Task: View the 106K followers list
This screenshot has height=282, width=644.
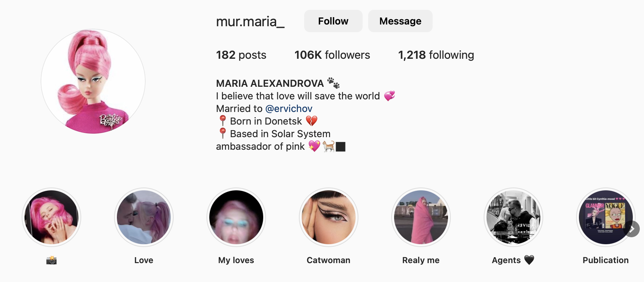Action: 332,55
